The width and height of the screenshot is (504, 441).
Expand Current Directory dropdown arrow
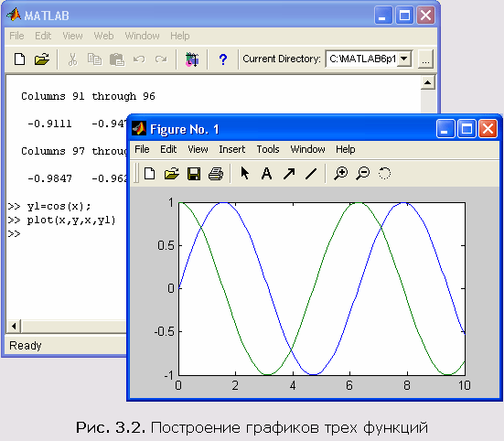404,59
